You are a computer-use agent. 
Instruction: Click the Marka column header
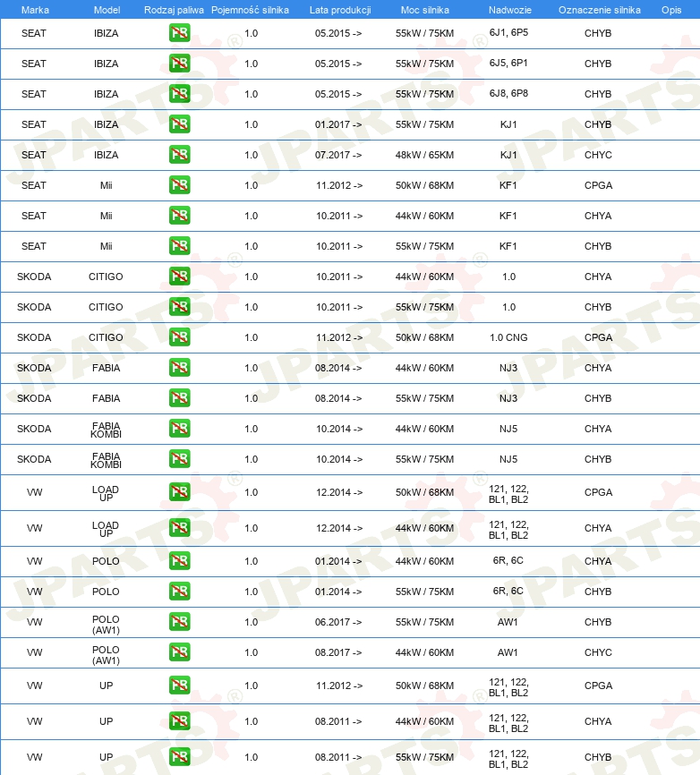[x=35, y=10]
